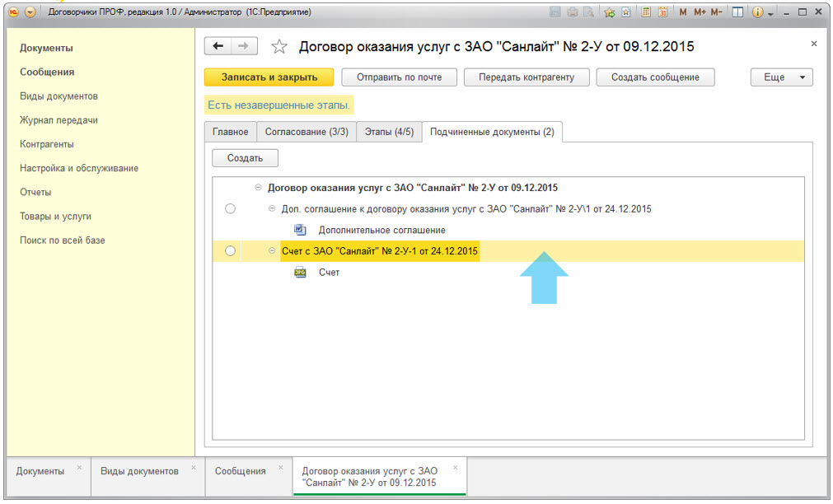The width and height of the screenshot is (833, 504).
Task: Click the M memory button
Action: click(x=683, y=12)
